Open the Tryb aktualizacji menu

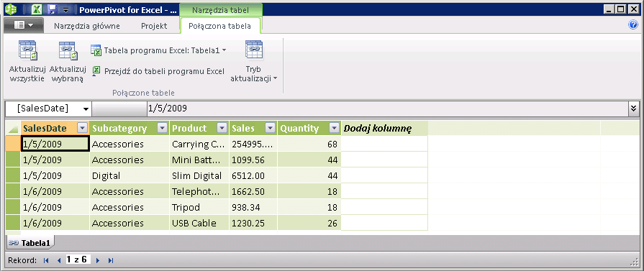point(254,62)
